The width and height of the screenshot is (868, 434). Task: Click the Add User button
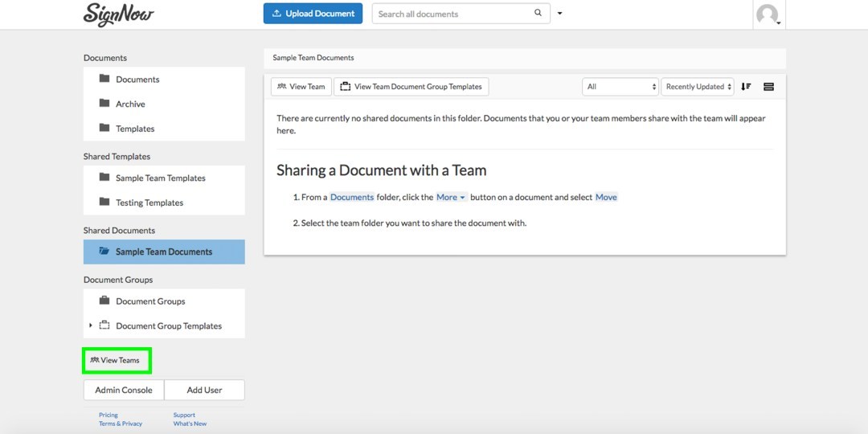tap(204, 390)
